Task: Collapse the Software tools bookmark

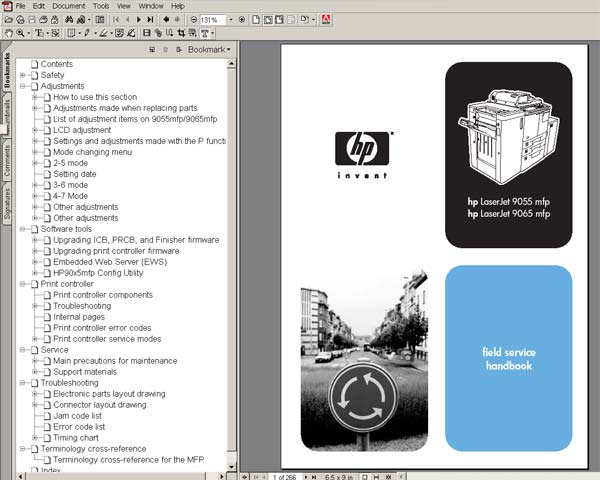Action: click(x=23, y=229)
